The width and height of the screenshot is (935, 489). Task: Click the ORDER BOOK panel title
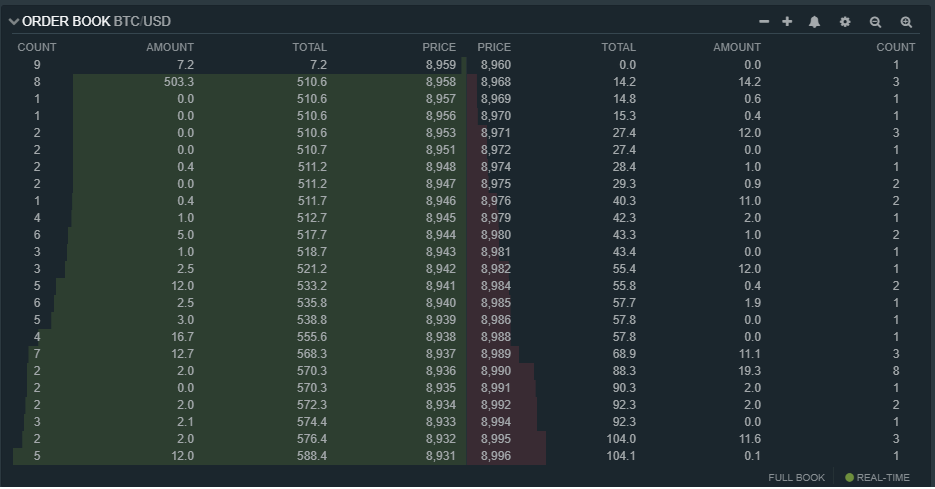coord(66,21)
